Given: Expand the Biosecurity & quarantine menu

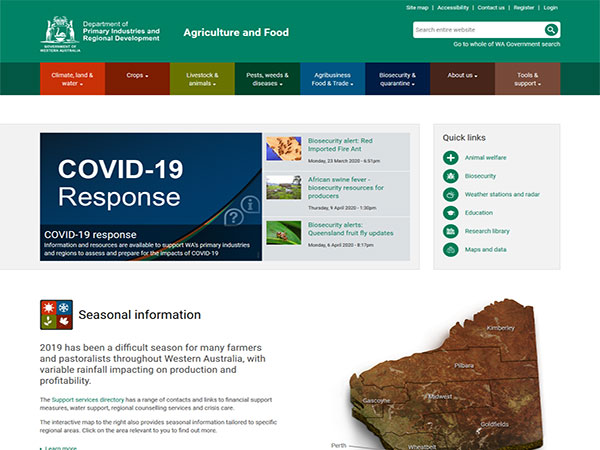Looking at the screenshot, I should point(398,79).
